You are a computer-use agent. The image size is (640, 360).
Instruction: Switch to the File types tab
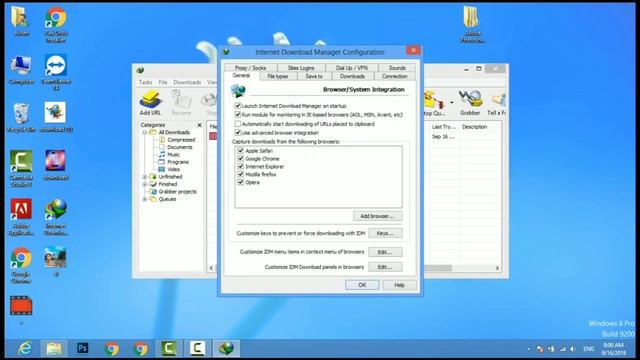click(278, 76)
